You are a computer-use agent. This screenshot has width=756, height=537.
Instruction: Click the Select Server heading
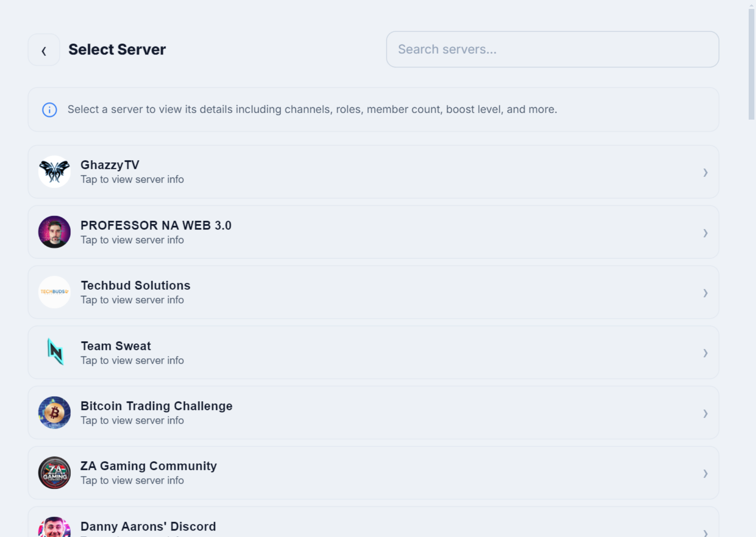(117, 50)
